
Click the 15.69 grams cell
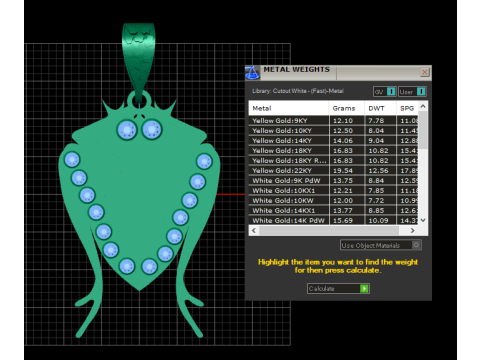click(347, 220)
